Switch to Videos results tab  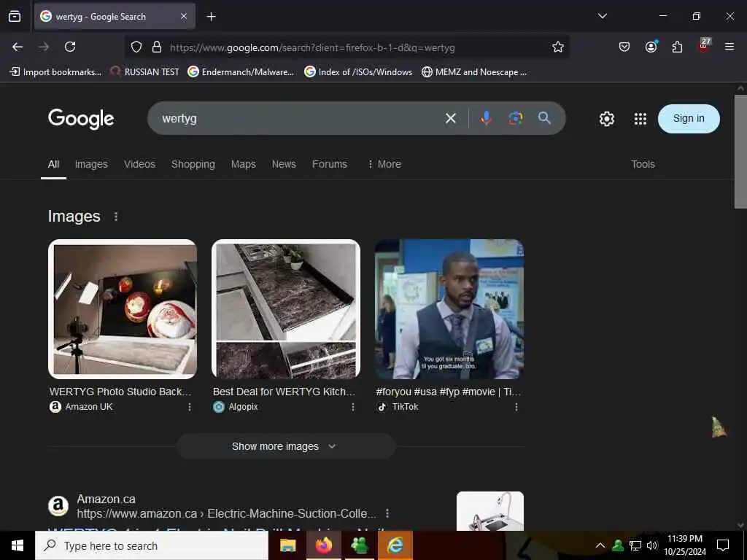(139, 164)
